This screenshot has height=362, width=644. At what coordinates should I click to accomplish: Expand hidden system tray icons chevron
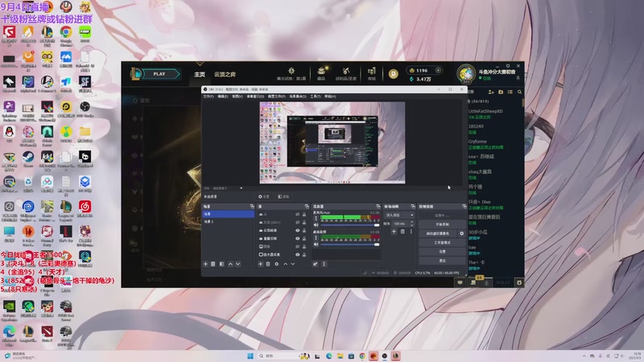point(584,356)
